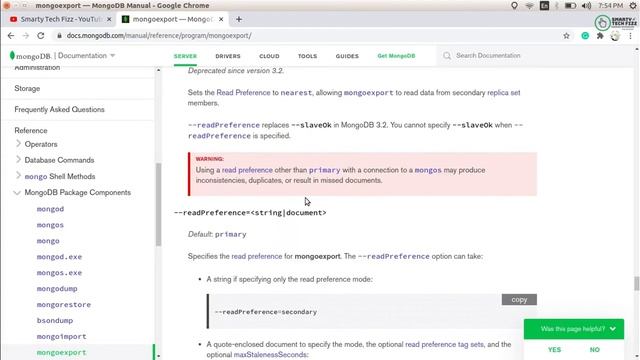Open the mongodump sidebar page
Screen dimensions: 640x360
click(57, 289)
